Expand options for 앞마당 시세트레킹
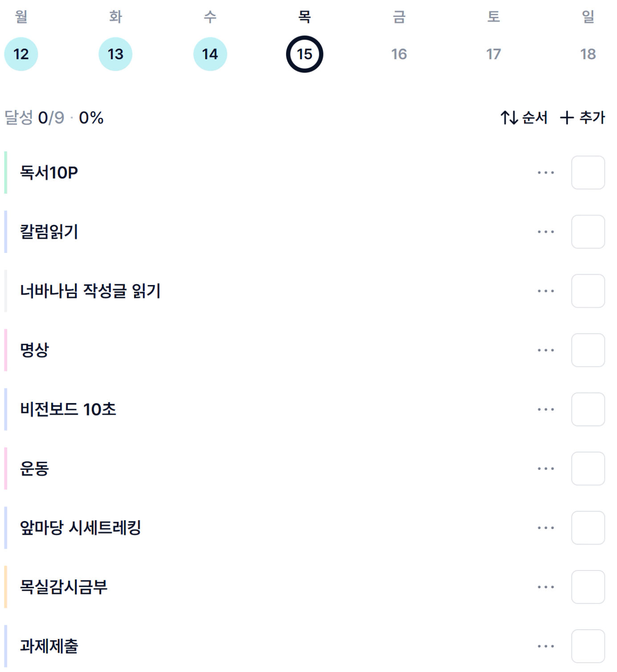 click(545, 528)
